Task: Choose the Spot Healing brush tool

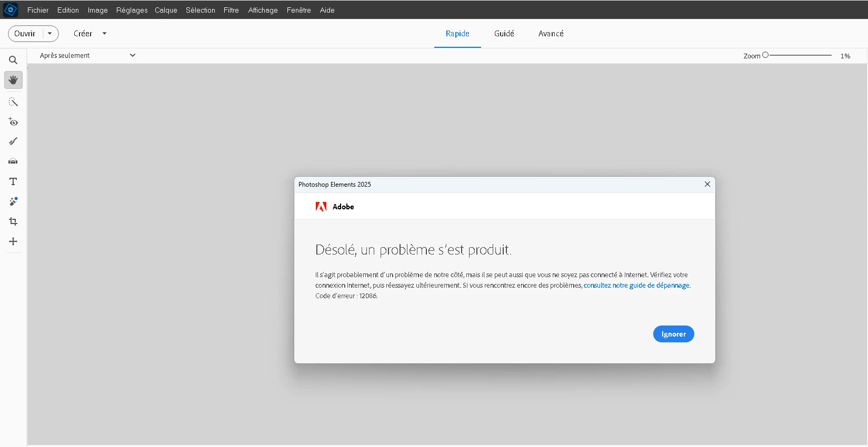Action: tap(13, 201)
